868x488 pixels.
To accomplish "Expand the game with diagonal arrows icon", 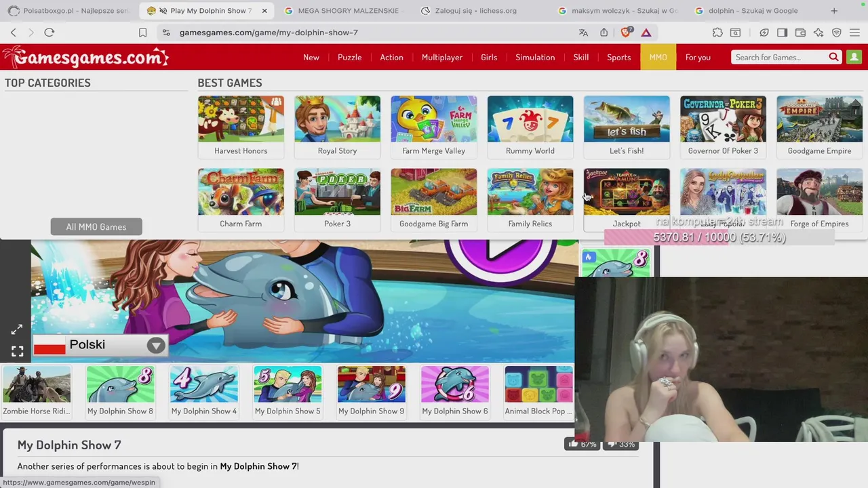I will (17, 330).
